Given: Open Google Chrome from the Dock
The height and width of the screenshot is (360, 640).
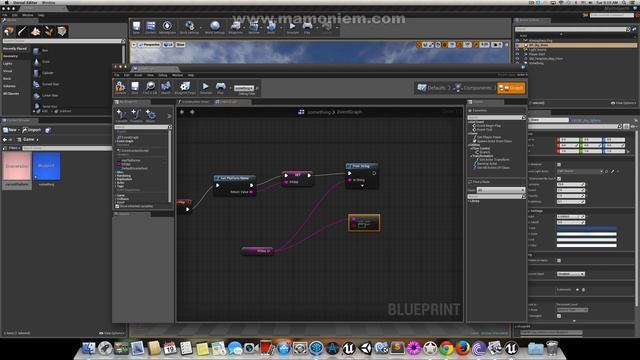Looking at the screenshot, I should pyautogui.click(x=446, y=348).
